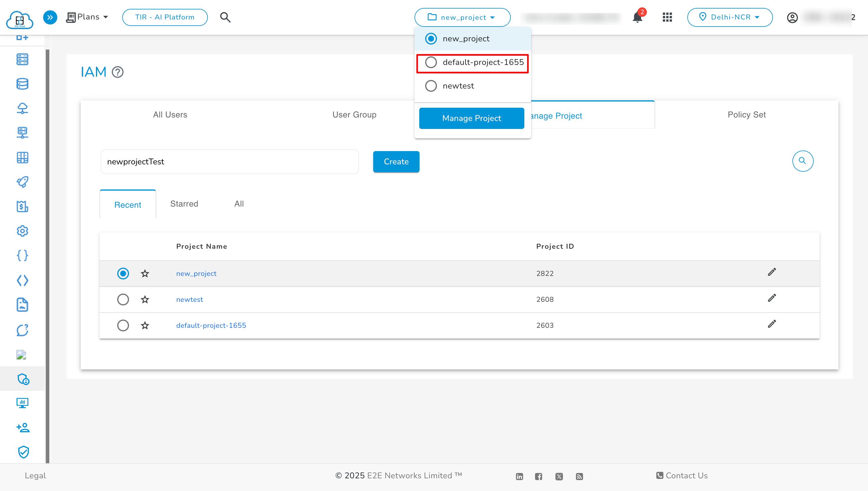Open the LinkedIn footer icon
Screen dimensions: 868x491
(519, 476)
